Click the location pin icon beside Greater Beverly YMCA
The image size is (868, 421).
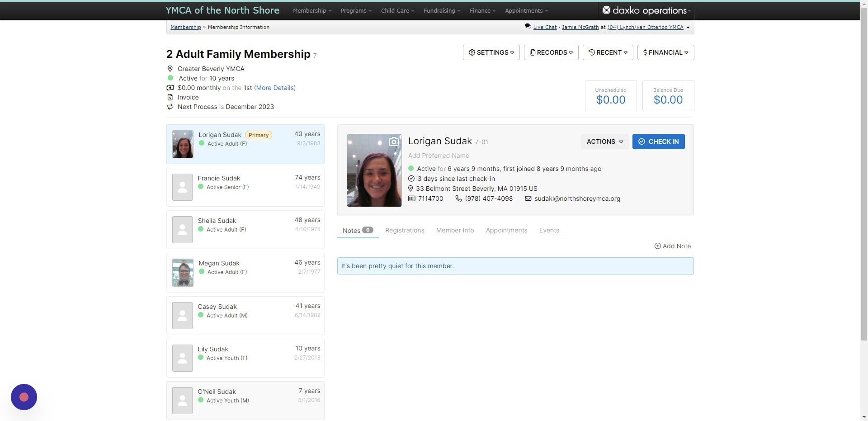[170, 69]
